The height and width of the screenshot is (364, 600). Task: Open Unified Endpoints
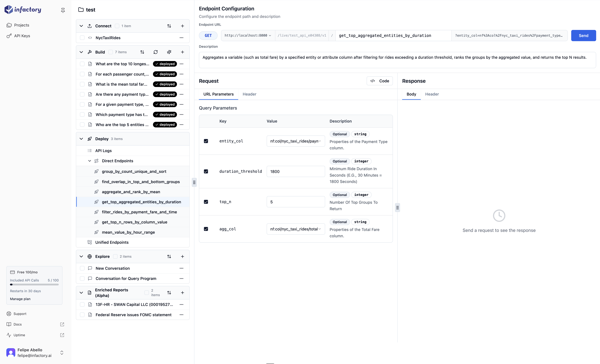(x=112, y=242)
